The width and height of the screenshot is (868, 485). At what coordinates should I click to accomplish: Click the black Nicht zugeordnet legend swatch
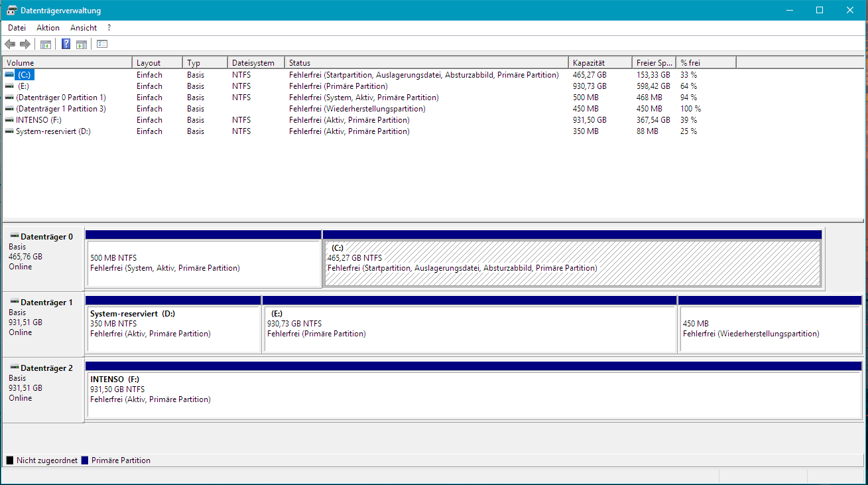click(10, 460)
